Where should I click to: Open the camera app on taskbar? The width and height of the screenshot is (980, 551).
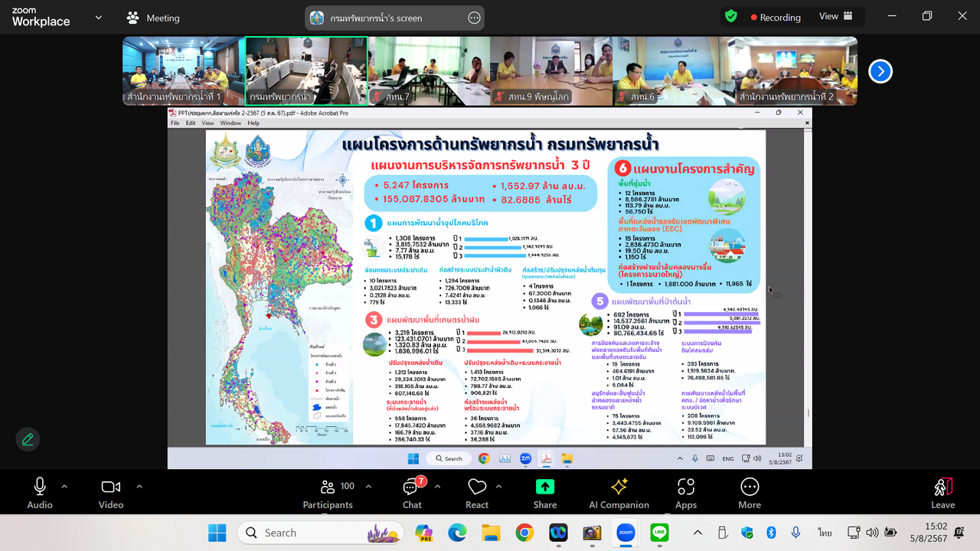(592, 533)
